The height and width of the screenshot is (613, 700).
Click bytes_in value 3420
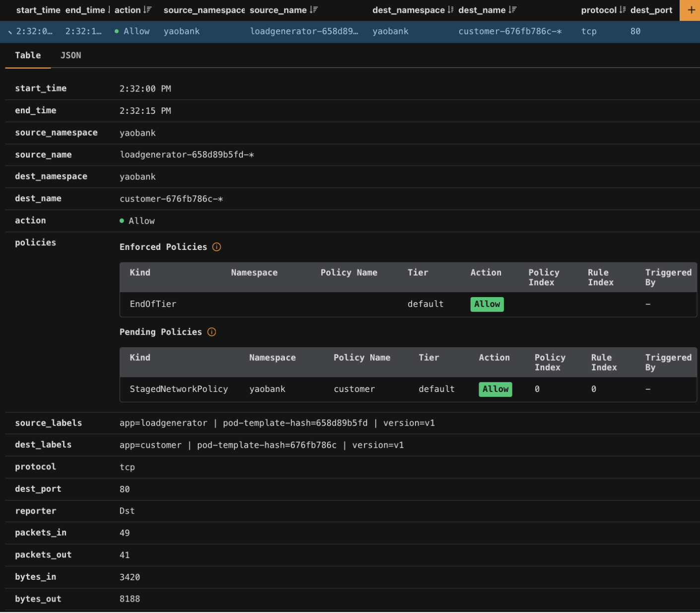click(x=130, y=577)
